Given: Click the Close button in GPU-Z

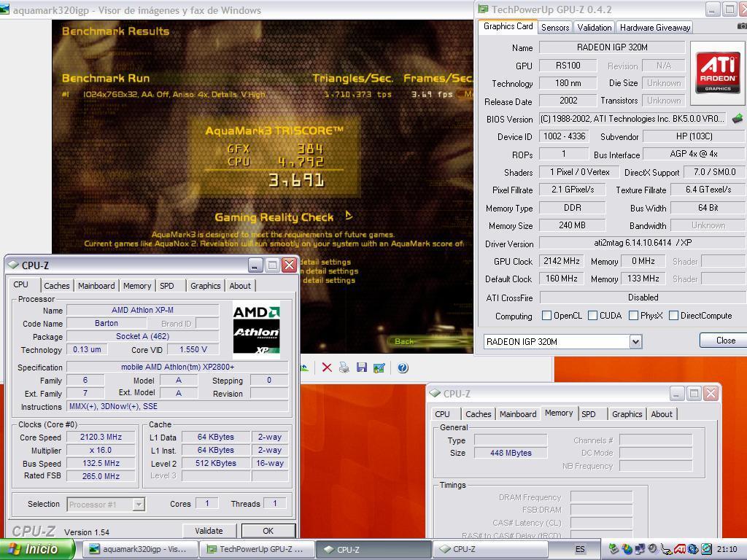Looking at the screenshot, I should pos(725,341).
